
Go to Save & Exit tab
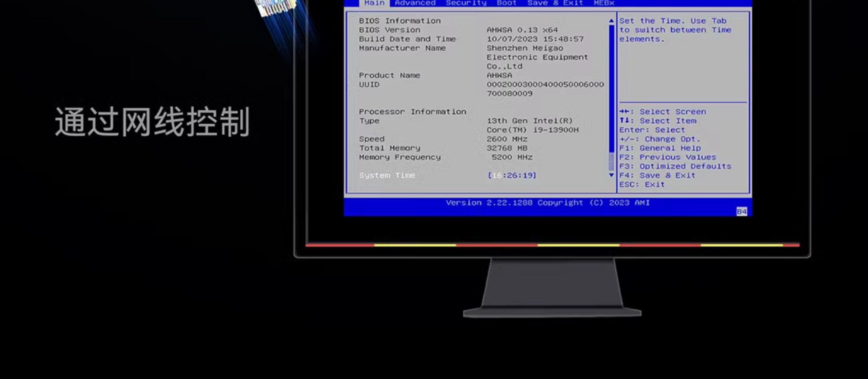[x=555, y=3]
